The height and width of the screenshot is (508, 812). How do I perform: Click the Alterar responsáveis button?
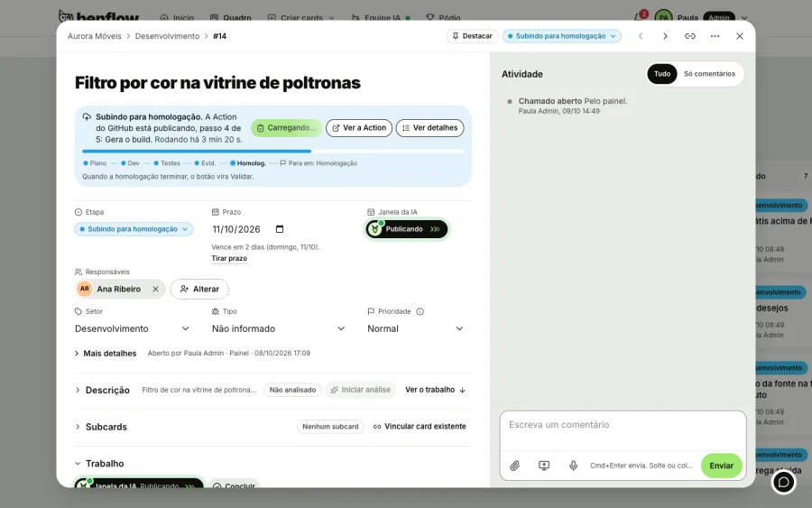pyautogui.click(x=199, y=289)
